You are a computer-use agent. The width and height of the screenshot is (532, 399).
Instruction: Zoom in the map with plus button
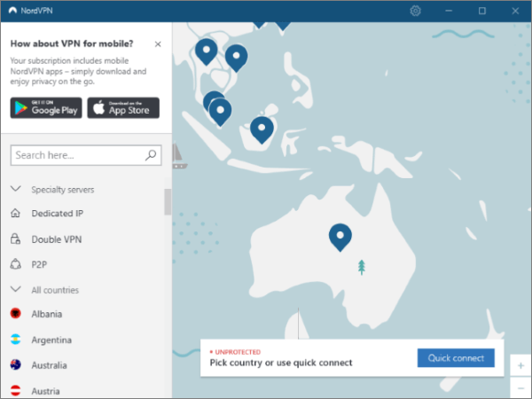click(x=520, y=365)
